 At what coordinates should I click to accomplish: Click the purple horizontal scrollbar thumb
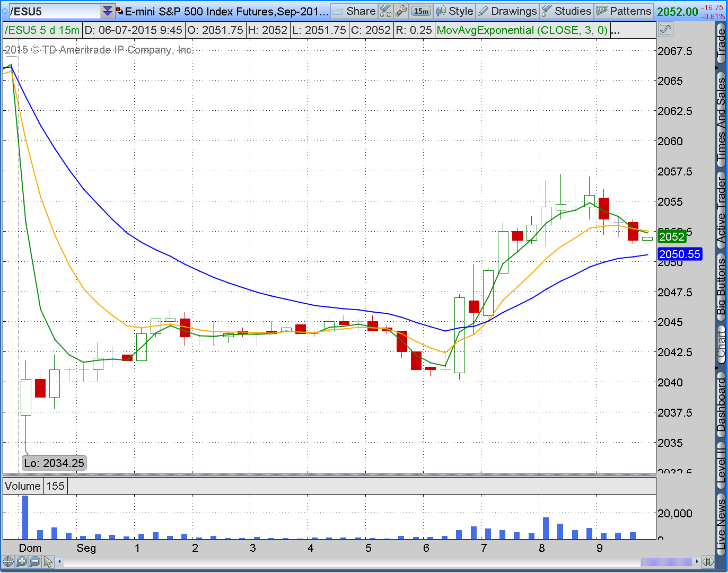coord(666,561)
